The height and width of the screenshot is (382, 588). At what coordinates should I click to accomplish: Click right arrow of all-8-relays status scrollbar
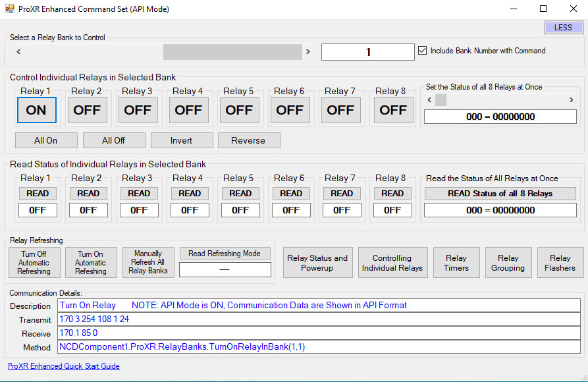(572, 100)
